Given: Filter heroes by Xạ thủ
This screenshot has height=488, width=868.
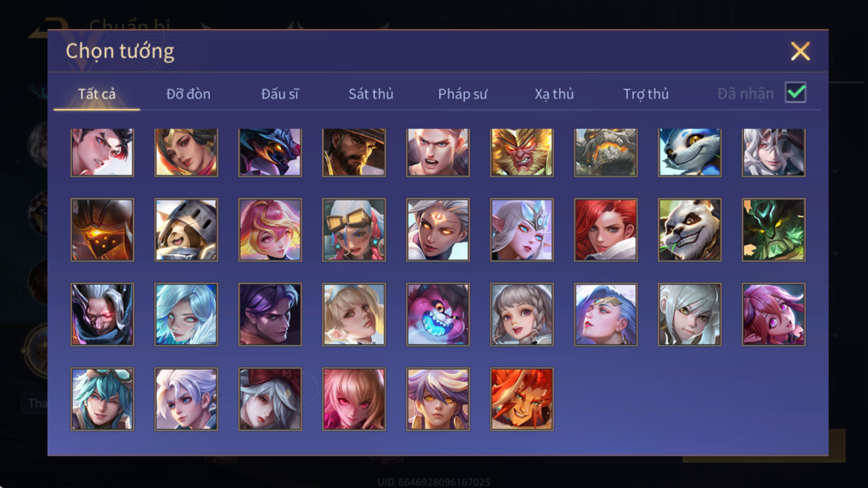Looking at the screenshot, I should (x=554, y=94).
